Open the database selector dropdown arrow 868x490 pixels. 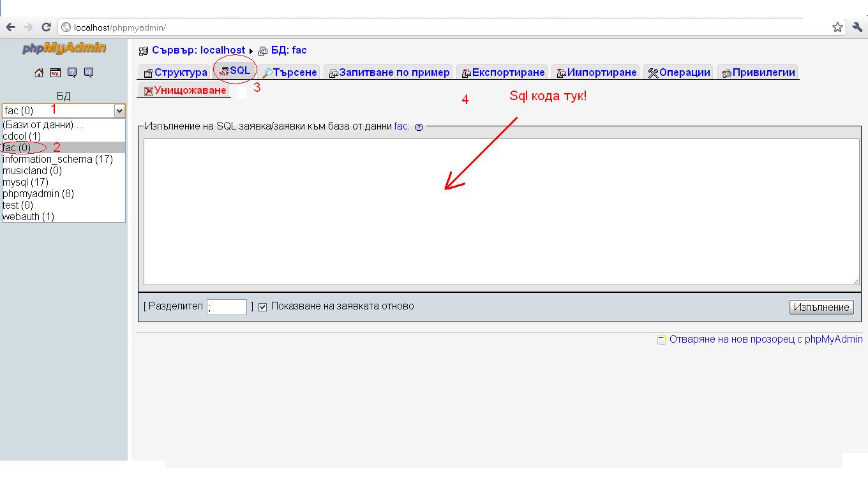pyautogui.click(x=119, y=111)
